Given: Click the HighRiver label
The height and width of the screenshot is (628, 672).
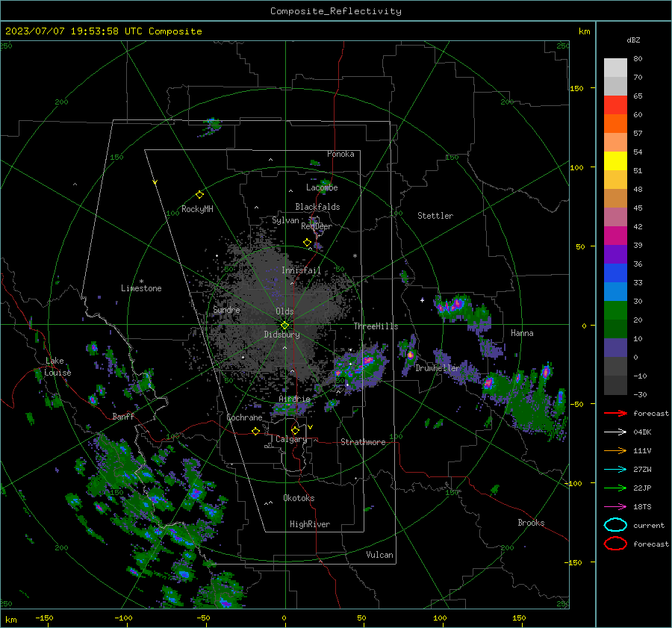Looking at the screenshot, I should [x=310, y=524].
